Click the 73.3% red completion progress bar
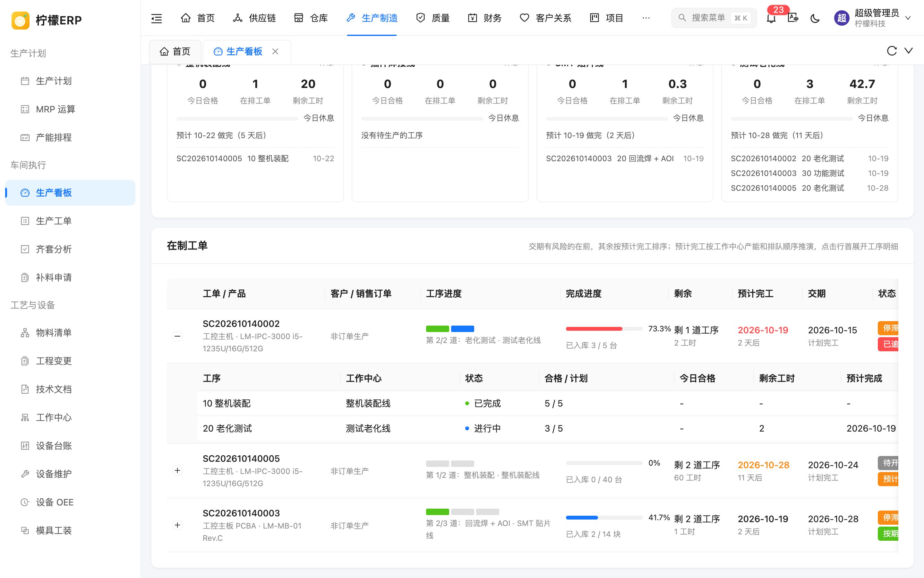 (604, 329)
